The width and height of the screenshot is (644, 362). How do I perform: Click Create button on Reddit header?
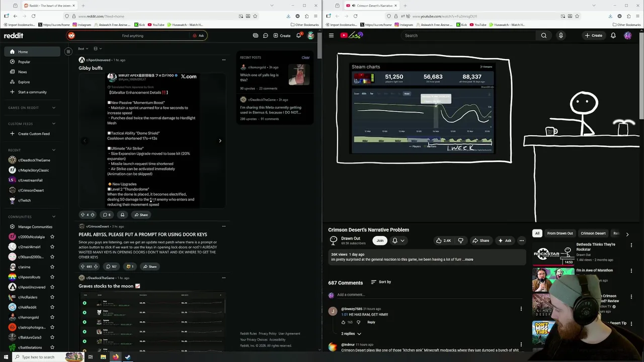tap(282, 36)
